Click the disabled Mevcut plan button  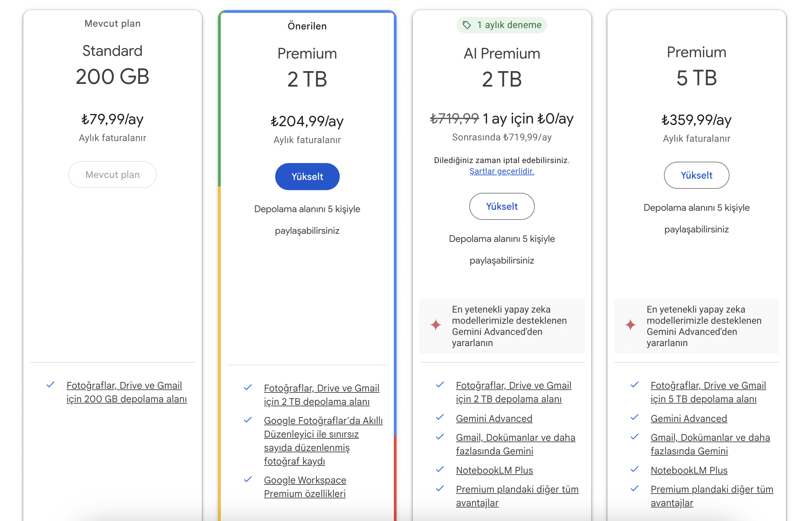tap(113, 175)
